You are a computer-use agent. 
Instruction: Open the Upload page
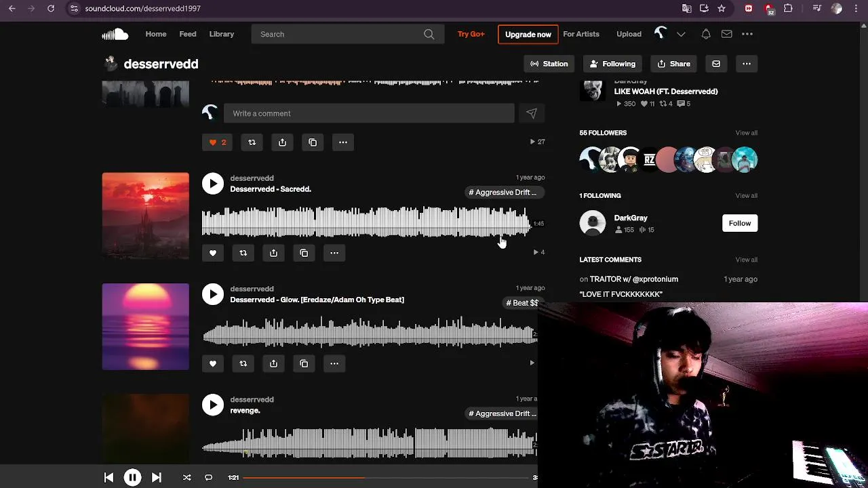(x=629, y=34)
